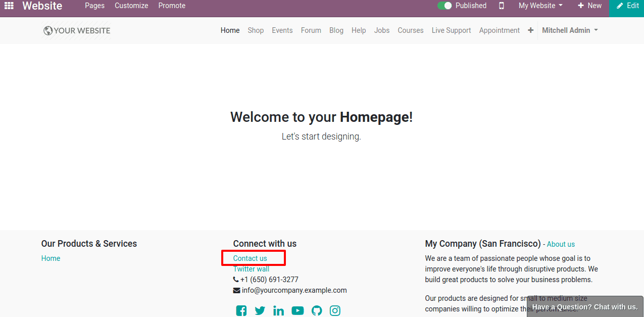Select Home in the top navigation

[230, 30]
